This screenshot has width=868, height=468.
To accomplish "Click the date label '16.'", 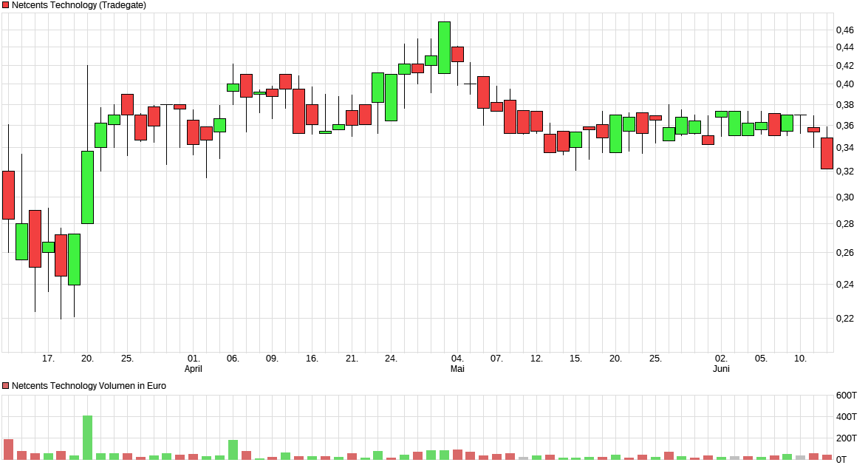I will pyautogui.click(x=312, y=359).
